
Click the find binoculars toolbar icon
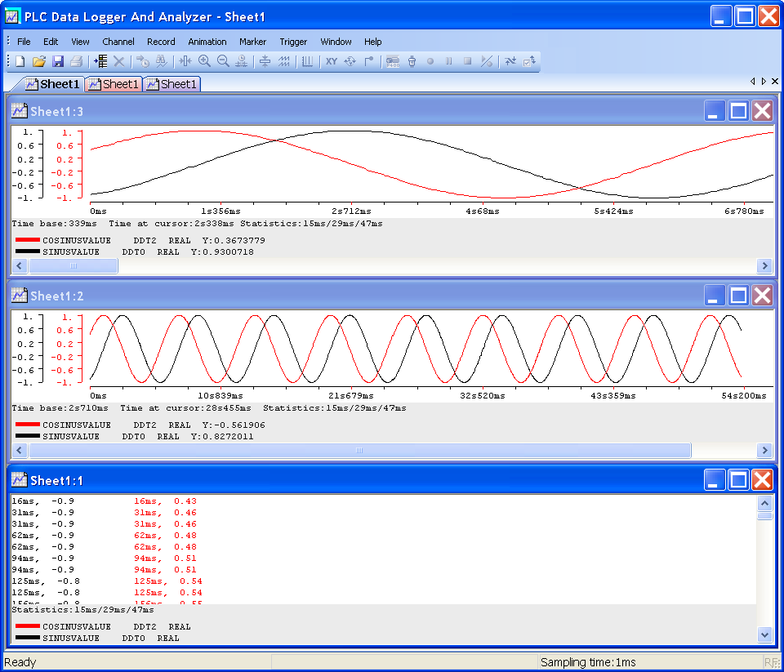click(x=161, y=61)
